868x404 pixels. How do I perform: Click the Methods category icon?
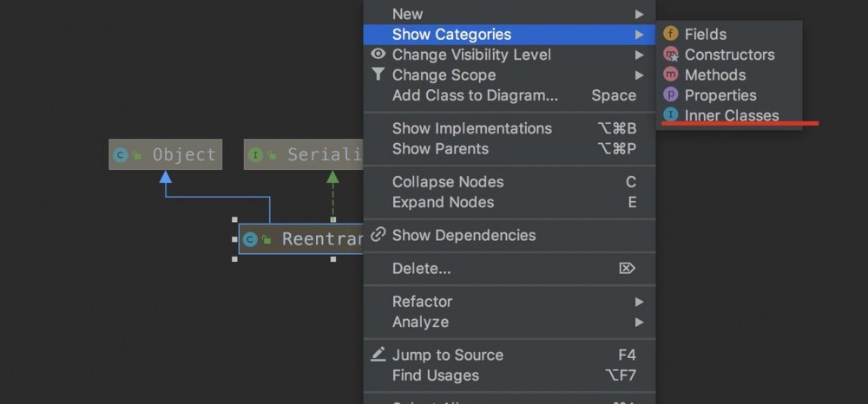point(671,75)
